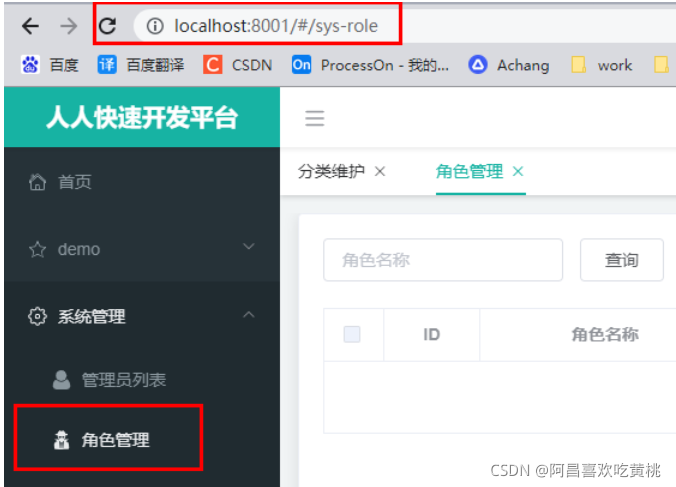
Task: Close the 角色管理 tab
Action: pyautogui.click(x=518, y=172)
